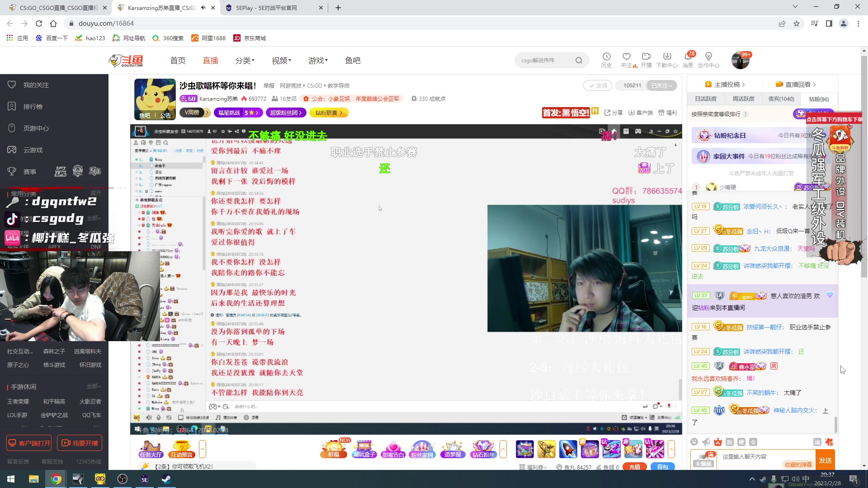Expand the gift list up-arrow
Screen dimensions: 868x488
pos(671,449)
